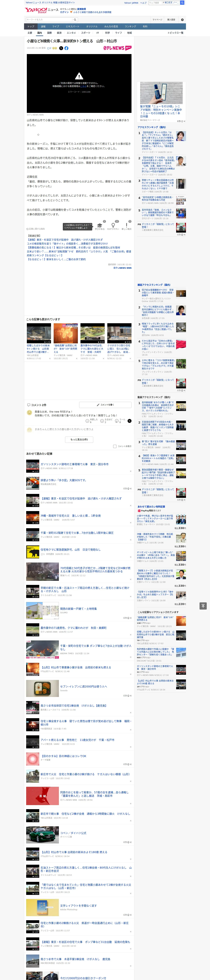The height and width of the screenshot is (980, 210).
Task: Select 地域 category tab
Action: point(129,33)
